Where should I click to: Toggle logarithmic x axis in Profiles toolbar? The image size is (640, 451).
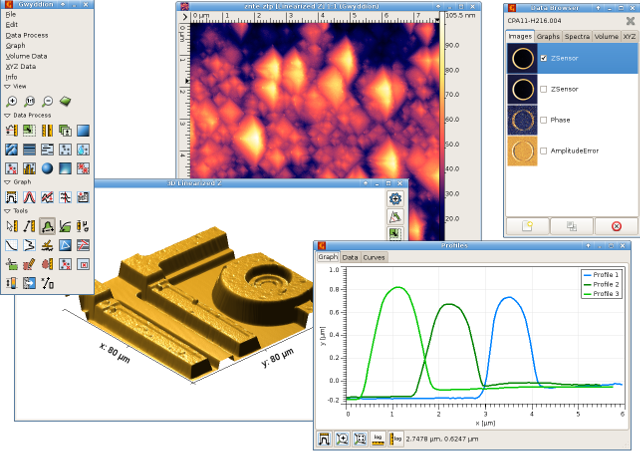tap(378, 439)
